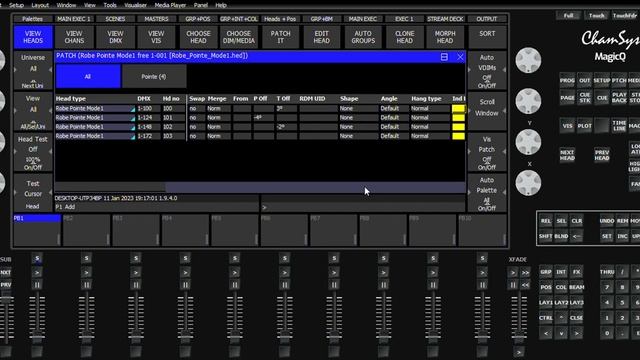Image resolution: width=640 pixels, height=360 pixels.
Task: Open the Media Player menu
Action: tap(170, 5)
